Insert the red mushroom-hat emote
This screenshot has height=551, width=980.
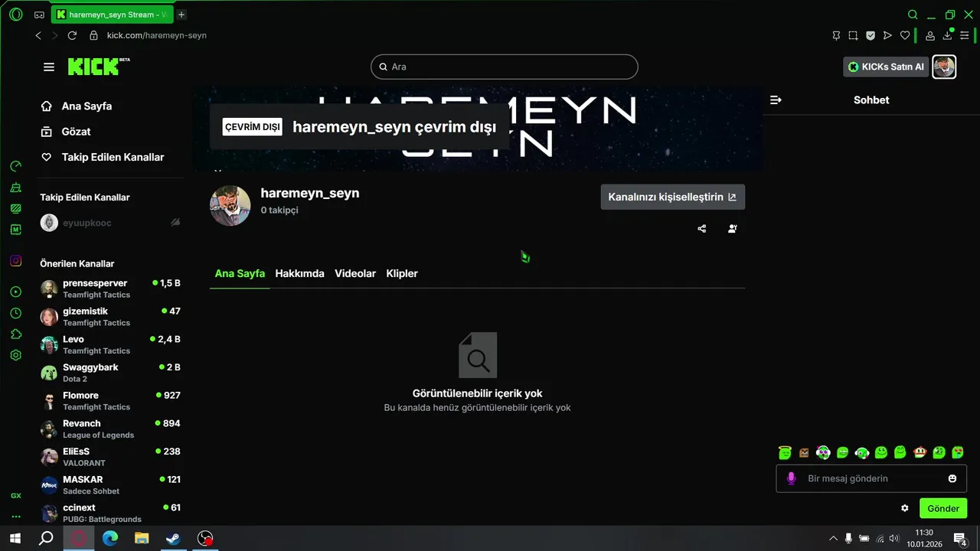(x=919, y=452)
